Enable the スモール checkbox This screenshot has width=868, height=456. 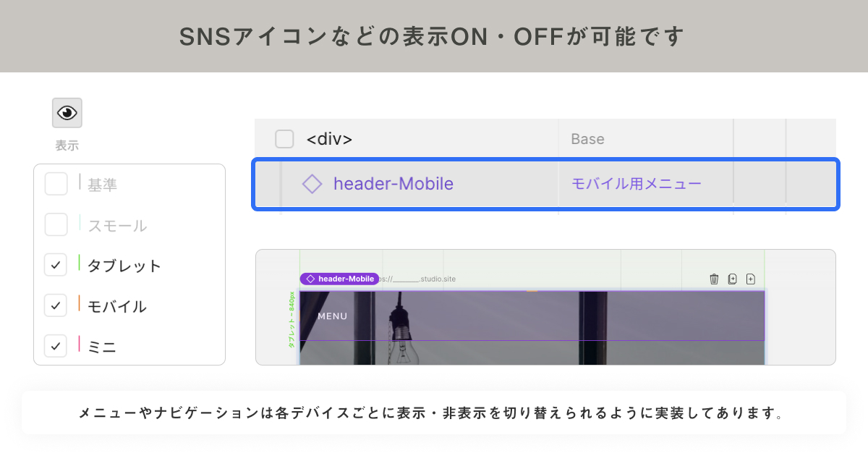tap(56, 224)
